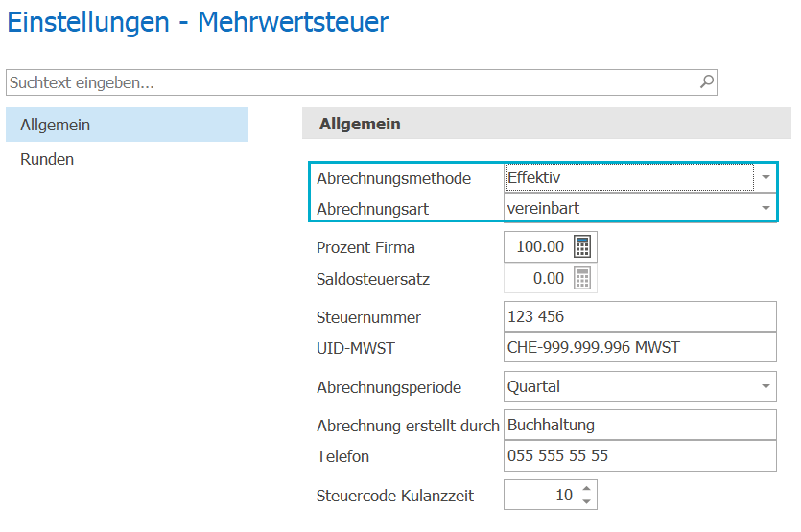
Task: Click the Einstellungen - Mehrwertsteuer title
Action: pos(198,22)
